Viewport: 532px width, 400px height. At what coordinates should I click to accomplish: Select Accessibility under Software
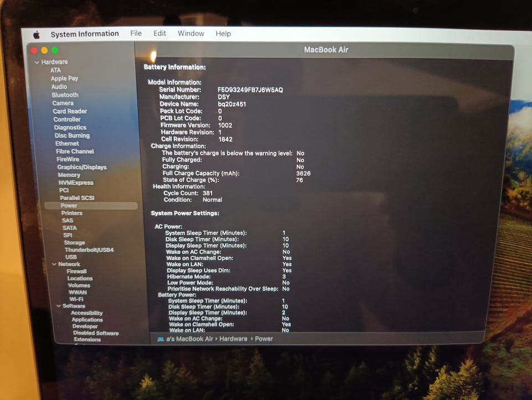point(87,313)
